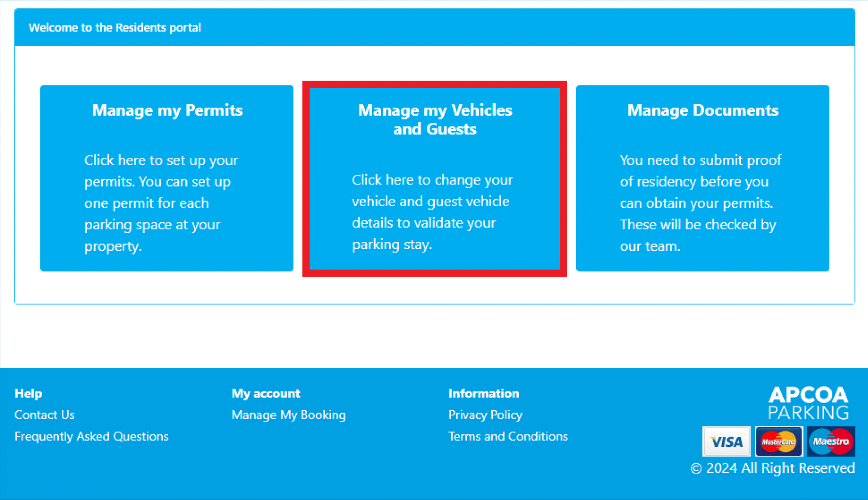This screenshot has height=500, width=868.
Task: Open Manage my Vehicles and Guests card
Action: [435, 178]
